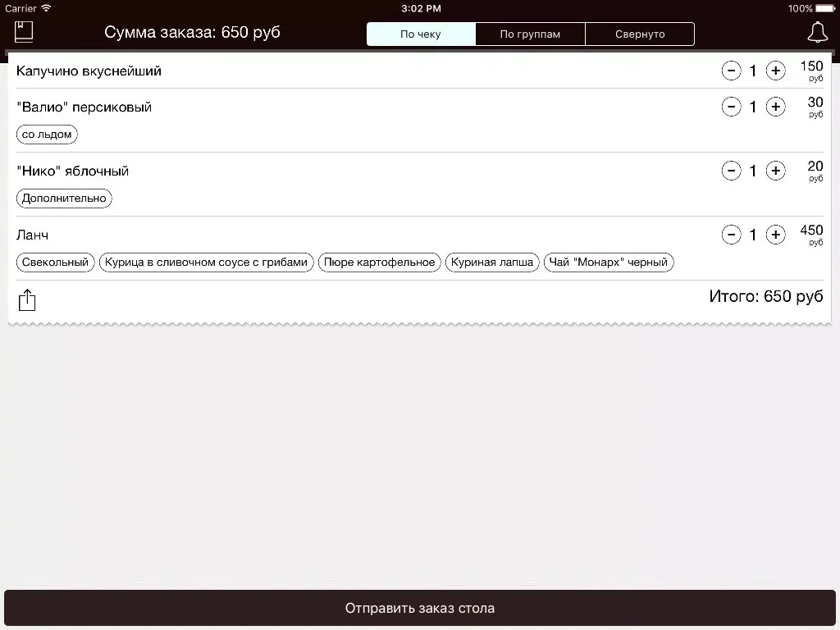Tap the Куриная лапша tag
The image size is (840, 630).
[492, 262]
